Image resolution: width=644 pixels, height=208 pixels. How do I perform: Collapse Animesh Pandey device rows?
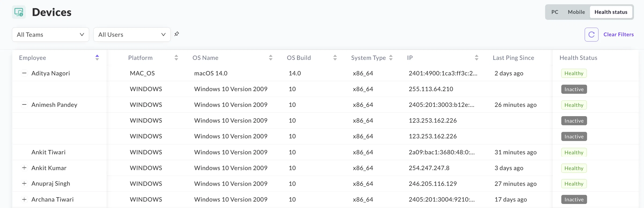point(24,105)
